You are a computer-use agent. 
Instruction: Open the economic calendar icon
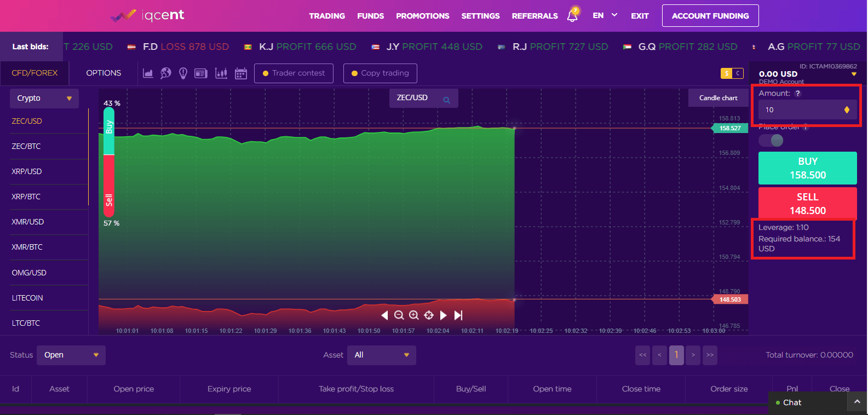pyautogui.click(x=241, y=73)
